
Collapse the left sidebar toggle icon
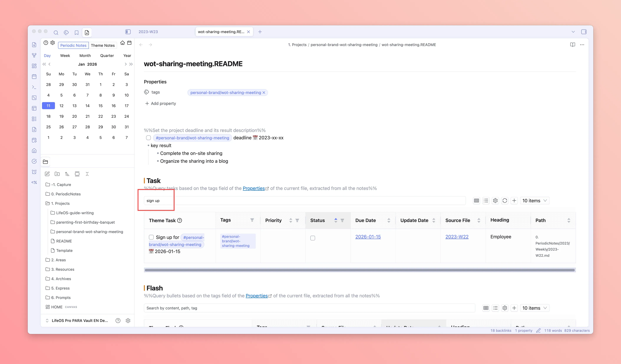(x=128, y=32)
